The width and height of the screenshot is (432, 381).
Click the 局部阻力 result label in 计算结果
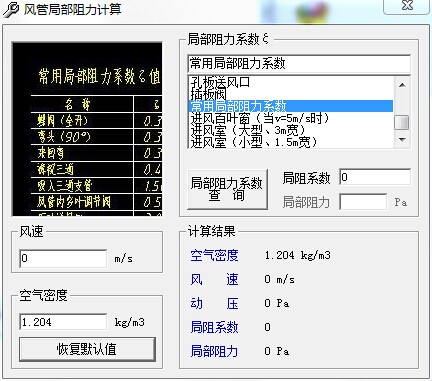(x=214, y=351)
